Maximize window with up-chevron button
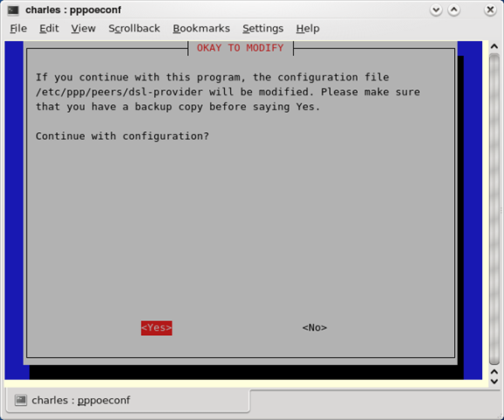The height and width of the screenshot is (420, 504). [454, 10]
